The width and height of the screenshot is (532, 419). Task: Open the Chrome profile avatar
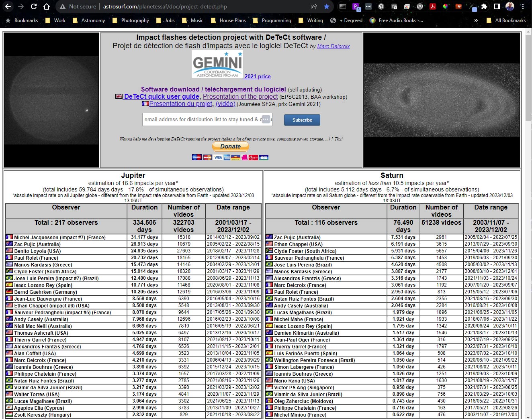[x=509, y=6]
